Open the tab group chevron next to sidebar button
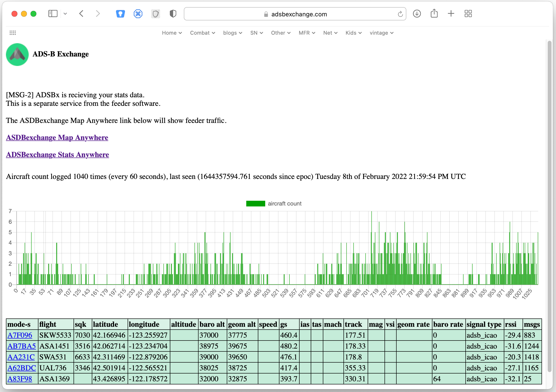 point(65,14)
